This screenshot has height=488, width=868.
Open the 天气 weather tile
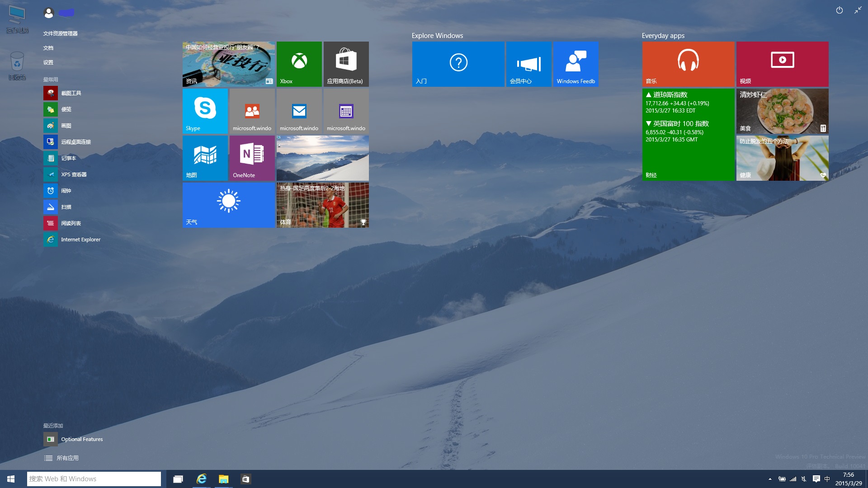click(x=228, y=205)
